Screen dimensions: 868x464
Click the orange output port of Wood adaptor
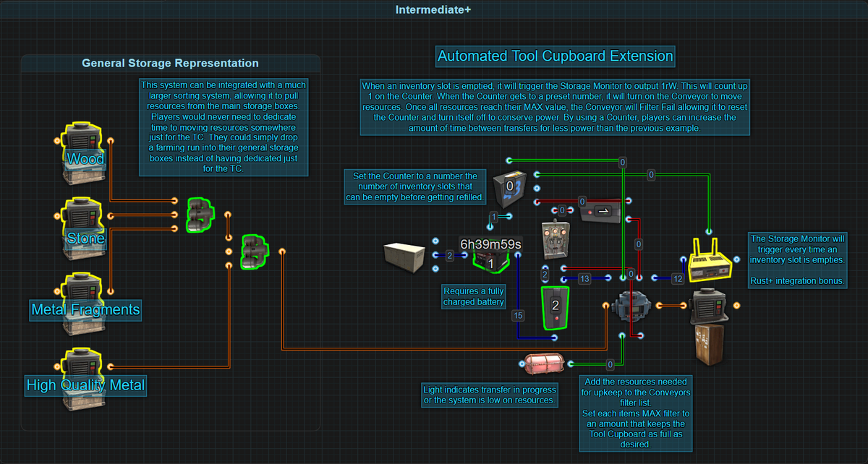tap(110, 141)
